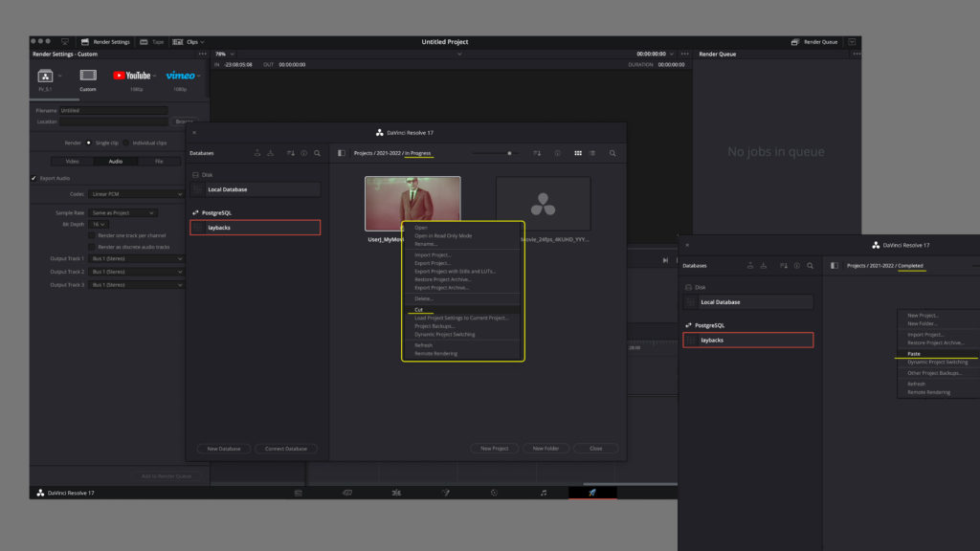This screenshot has width=980, height=551.
Task: Click the New Project button
Action: click(x=495, y=449)
